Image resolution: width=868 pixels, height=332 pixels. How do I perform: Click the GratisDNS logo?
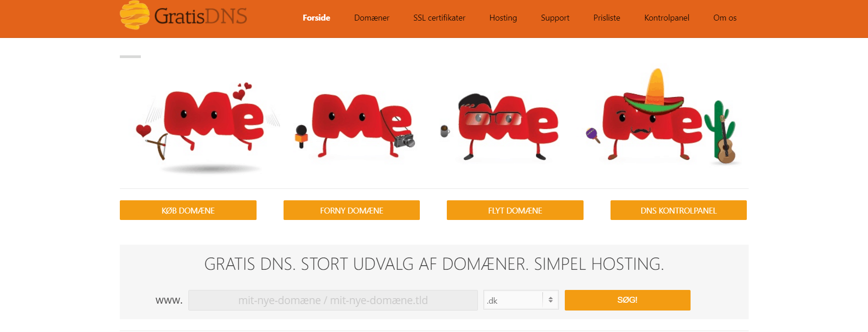[x=183, y=16]
